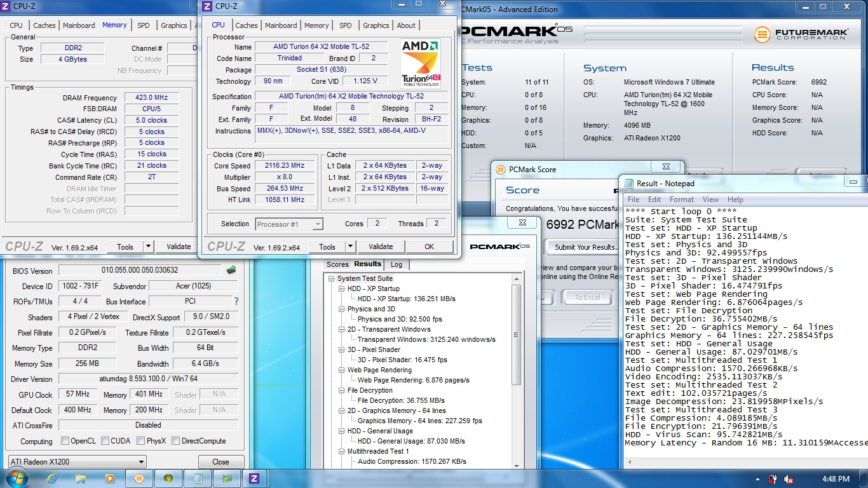Collapse the System Test Suite tree node
The image size is (868, 488).
(331, 279)
